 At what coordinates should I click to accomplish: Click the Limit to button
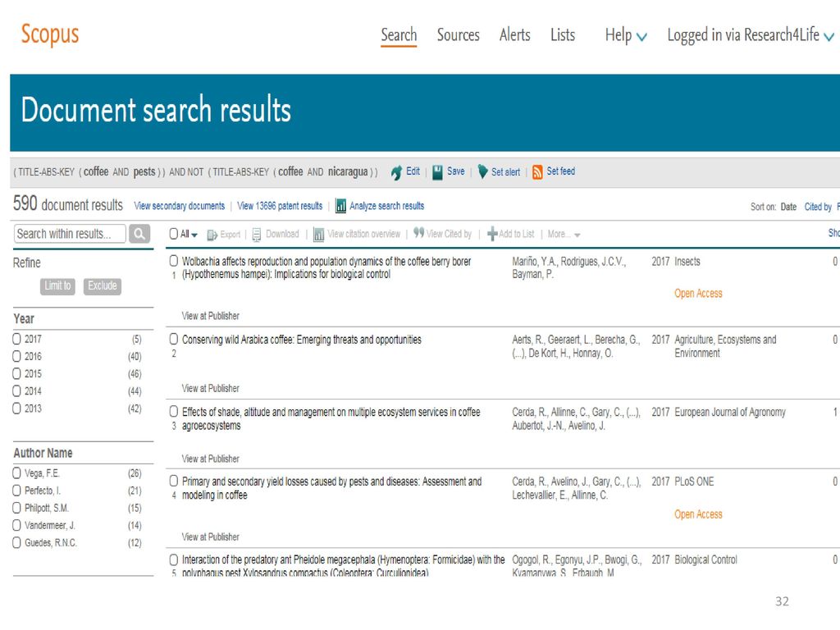(x=58, y=286)
